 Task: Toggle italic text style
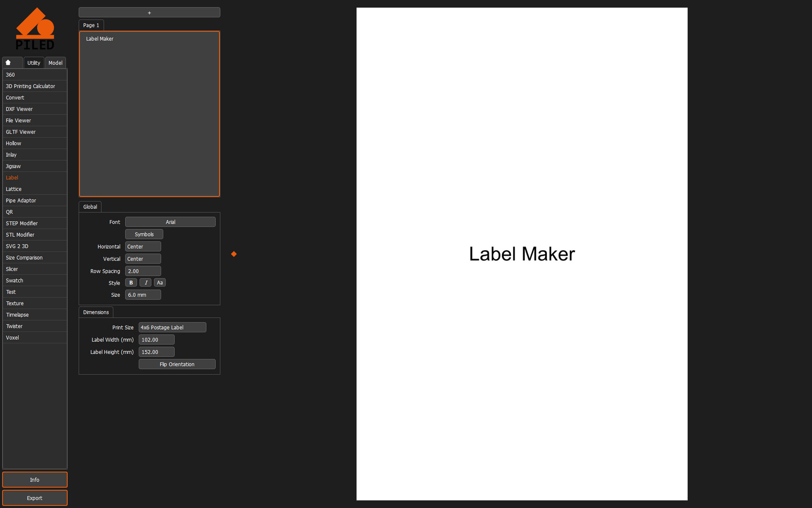[x=146, y=283]
